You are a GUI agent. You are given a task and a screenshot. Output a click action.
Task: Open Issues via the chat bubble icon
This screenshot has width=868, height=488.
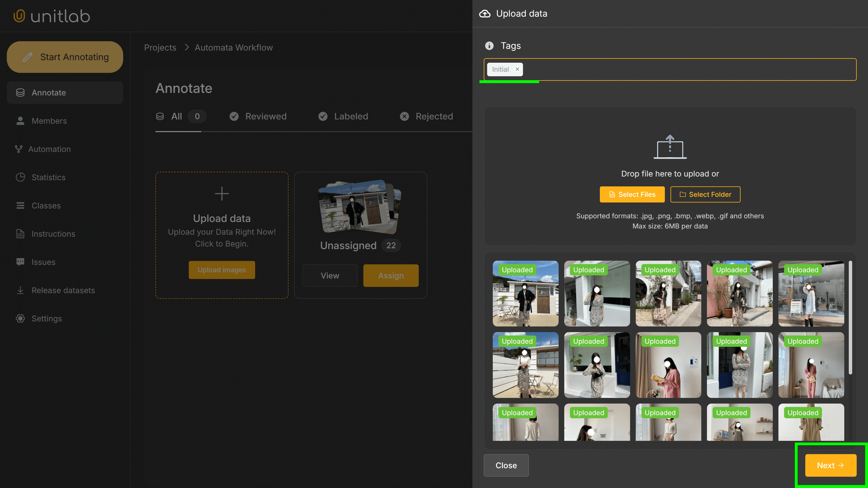click(20, 262)
